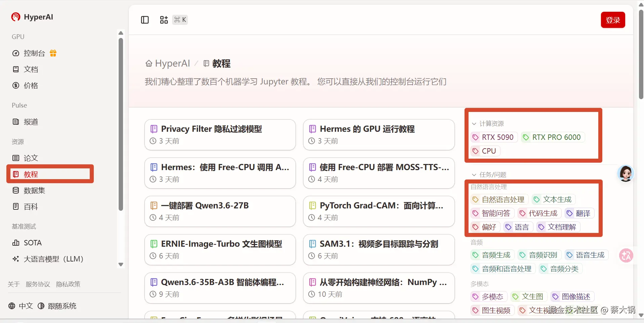Toggle the 音频生成 filter tag

pyautogui.click(x=492, y=255)
